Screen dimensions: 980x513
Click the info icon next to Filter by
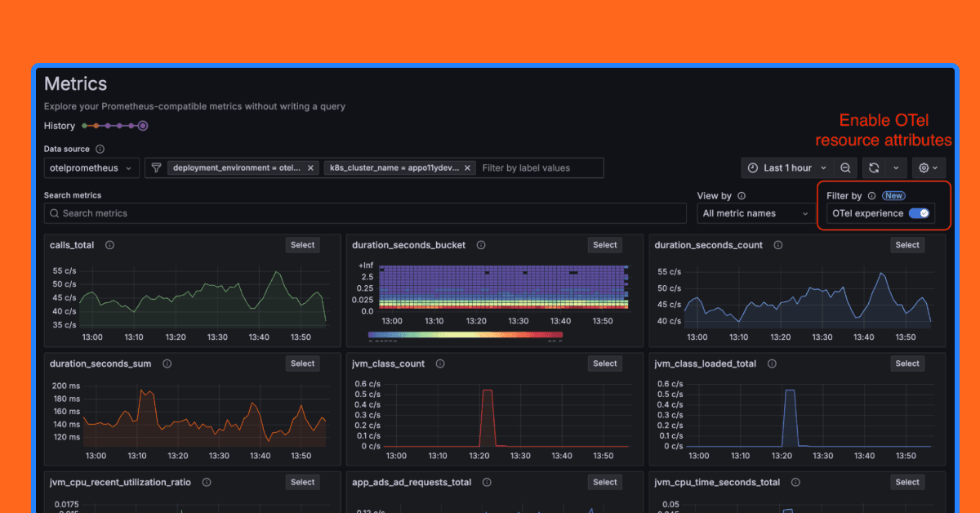click(x=871, y=195)
